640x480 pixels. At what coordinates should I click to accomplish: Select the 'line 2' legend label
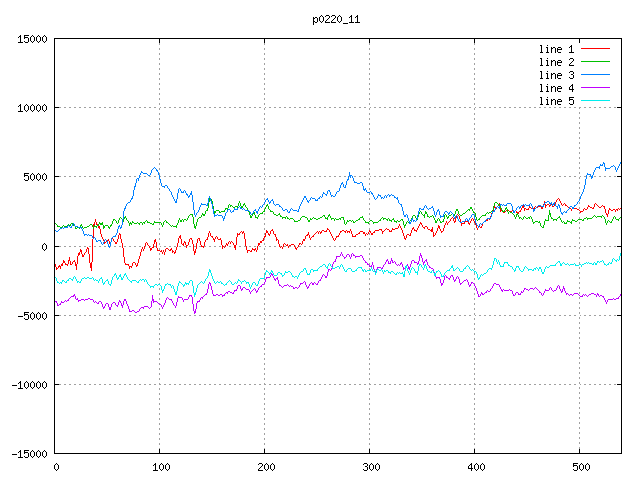556,62
